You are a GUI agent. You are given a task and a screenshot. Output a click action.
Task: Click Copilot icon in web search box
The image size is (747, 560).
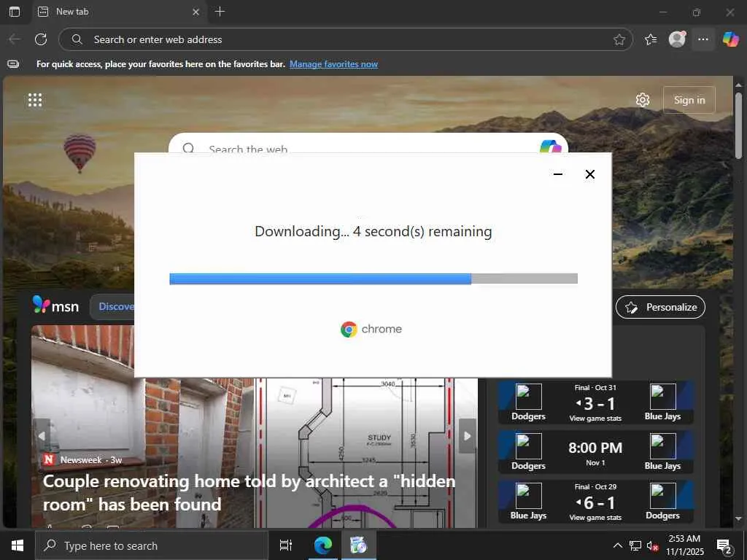[550, 146]
